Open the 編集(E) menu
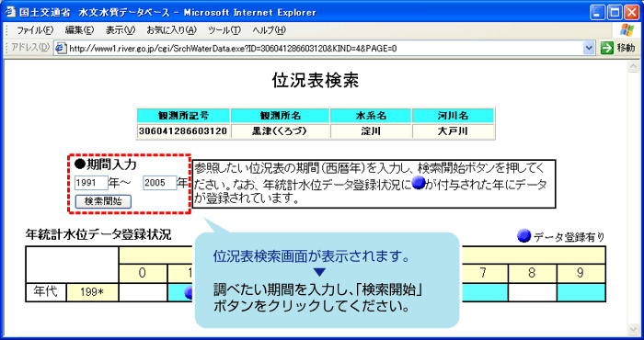 click(x=79, y=30)
